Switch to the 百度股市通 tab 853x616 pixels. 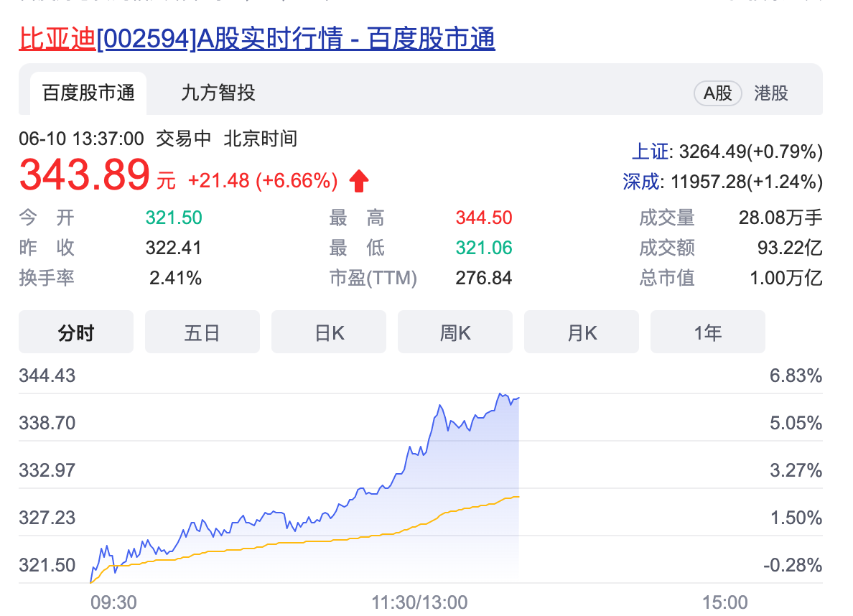coord(88,93)
